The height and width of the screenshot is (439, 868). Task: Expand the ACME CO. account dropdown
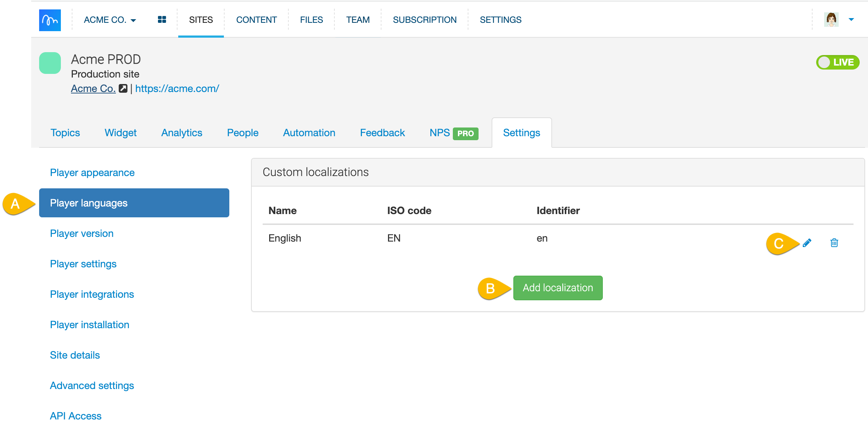tap(110, 20)
